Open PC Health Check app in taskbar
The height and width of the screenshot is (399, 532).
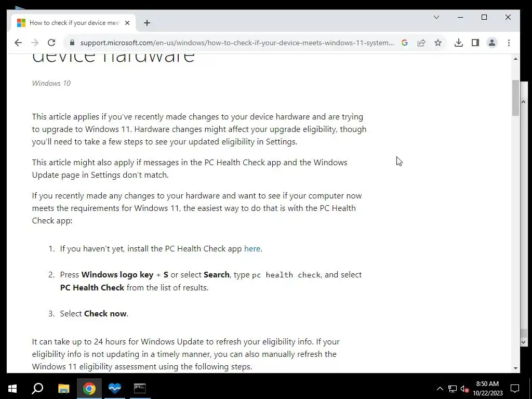pos(115,389)
